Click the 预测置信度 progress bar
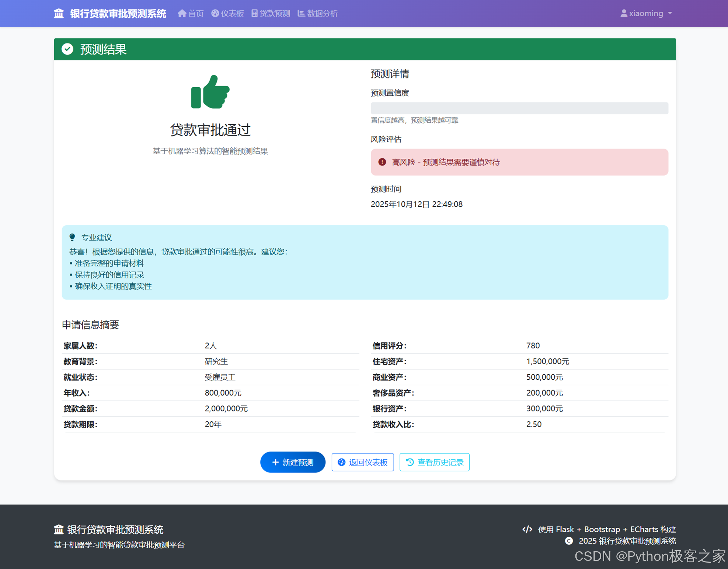Image resolution: width=728 pixels, height=569 pixels. [519, 108]
